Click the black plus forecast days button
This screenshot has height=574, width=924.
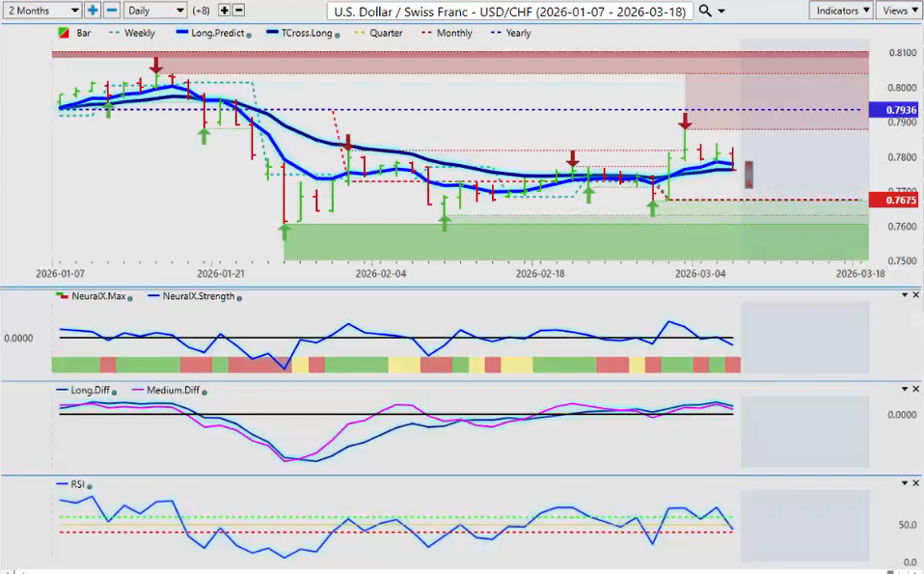225,11
